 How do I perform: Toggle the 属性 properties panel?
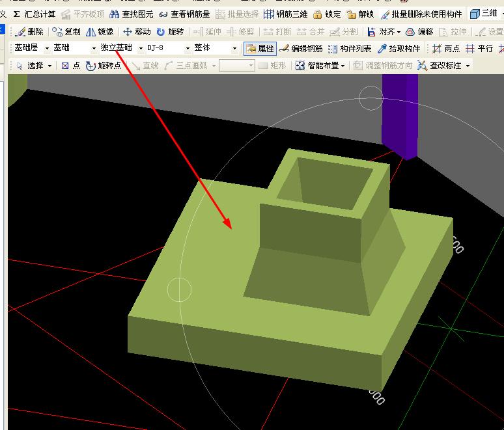click(x=260, y=49)
